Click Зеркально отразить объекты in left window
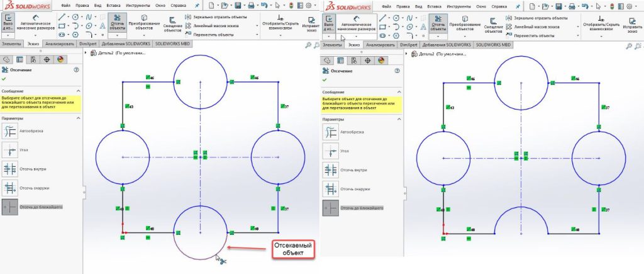This screenshot has height=274, width=644. click(x=216, y=17)
